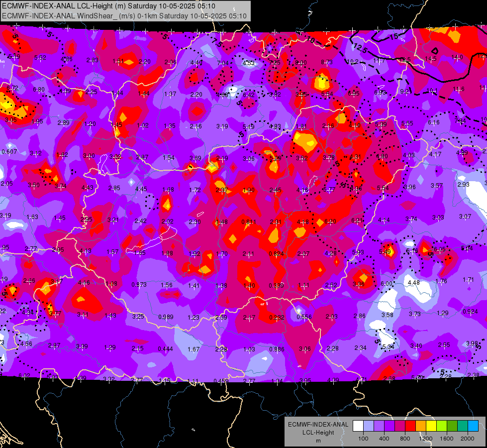Click the legend tick label 1600
487x448 pixels.
click(x=447, y=439)
